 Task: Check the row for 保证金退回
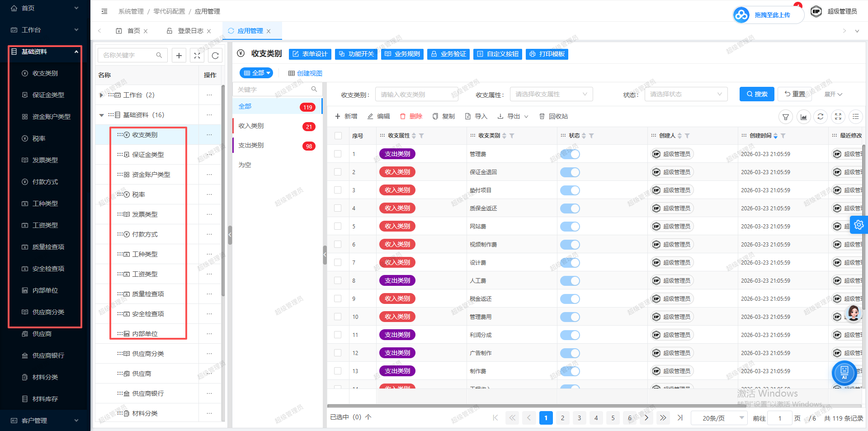click(338, 172)
